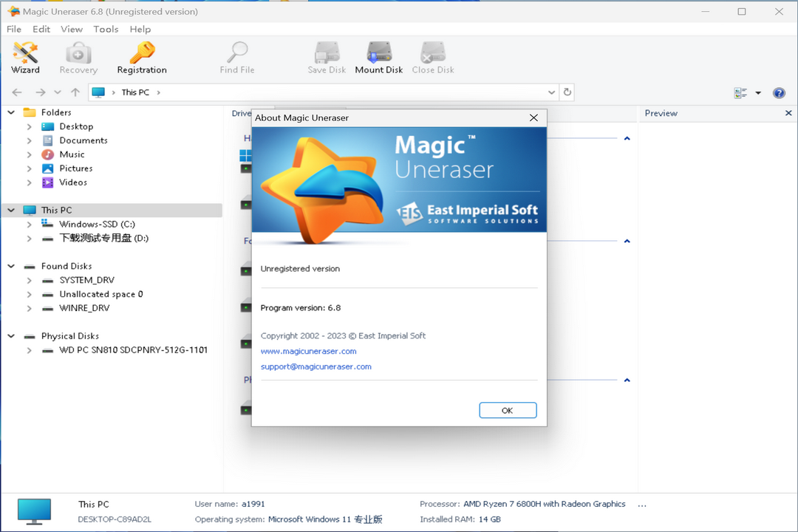Open the Help question mark icon
The height and width of the screenshot is (532, 798).
coord(779,92)
